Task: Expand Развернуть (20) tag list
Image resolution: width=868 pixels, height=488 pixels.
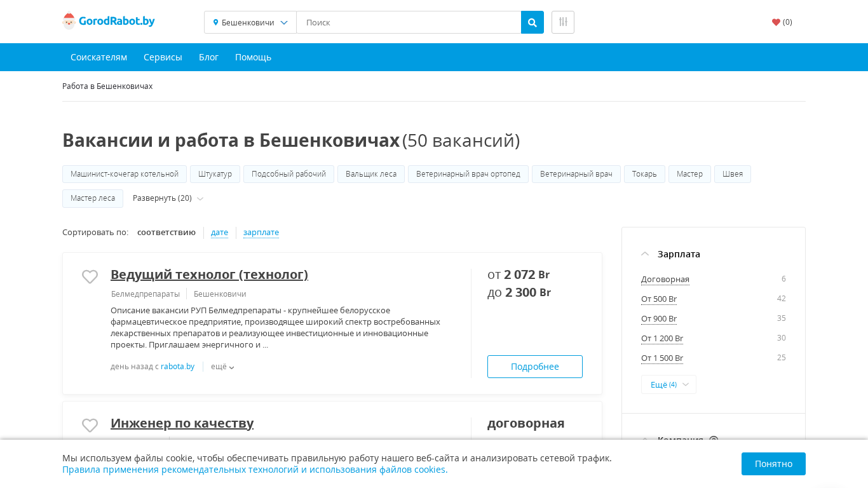Action: click(x=168, y=198)
